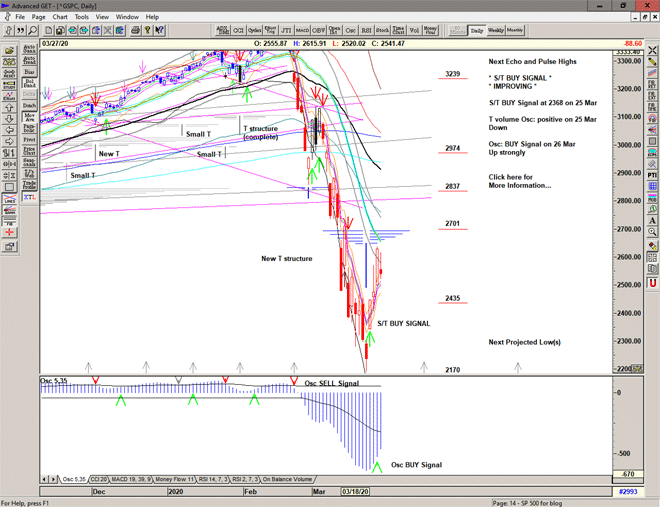Screen dimensions: 660x507
Task: Select the Lines drawing tool
Action: pyautogui.click(x=9, y=198)
